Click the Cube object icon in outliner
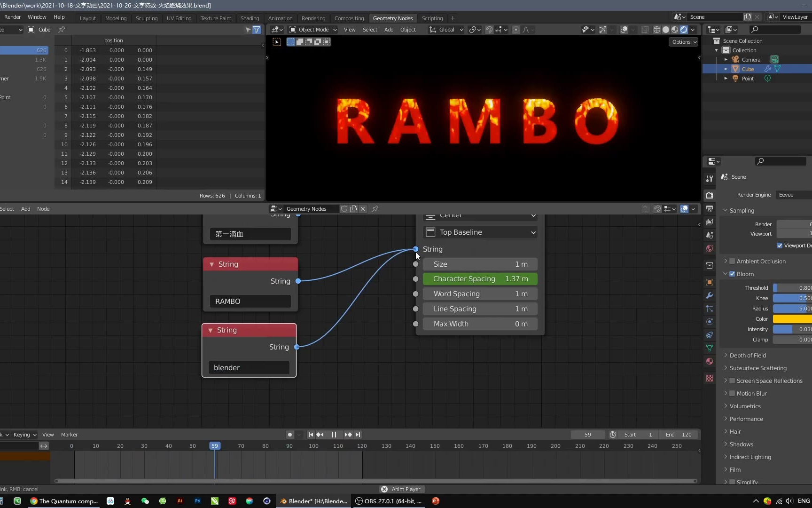Image resolution: width=812 pixels, height=508 pixels. click(x=735, y=69)
